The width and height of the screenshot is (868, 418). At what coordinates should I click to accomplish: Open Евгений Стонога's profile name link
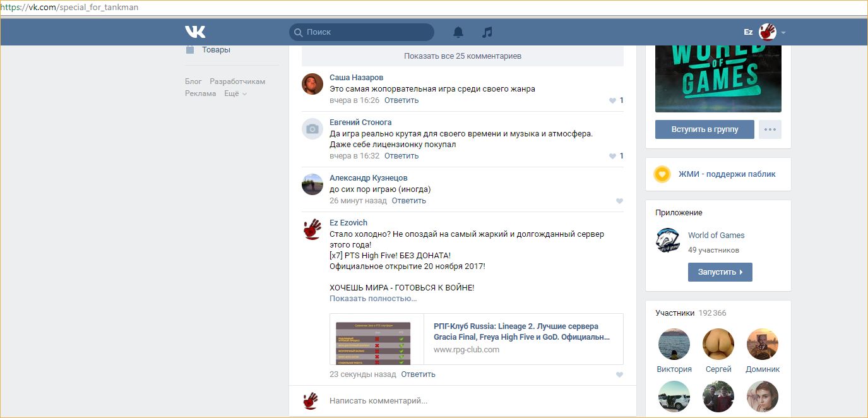click(x=360, y=122)
